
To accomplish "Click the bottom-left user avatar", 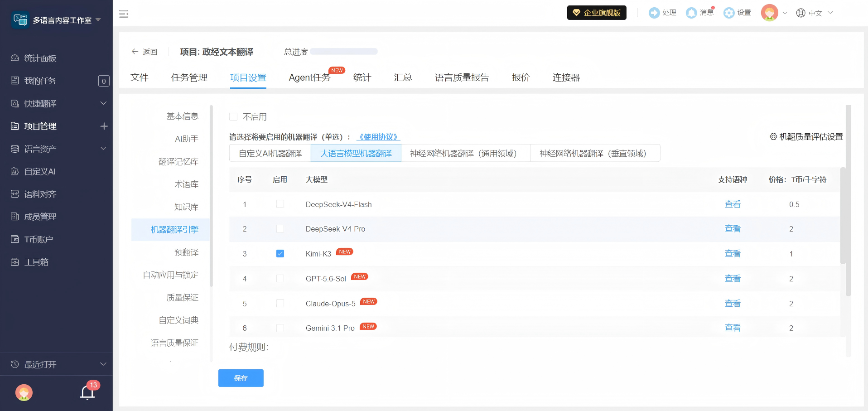I will pyautogui.click(x=24, y=392).
